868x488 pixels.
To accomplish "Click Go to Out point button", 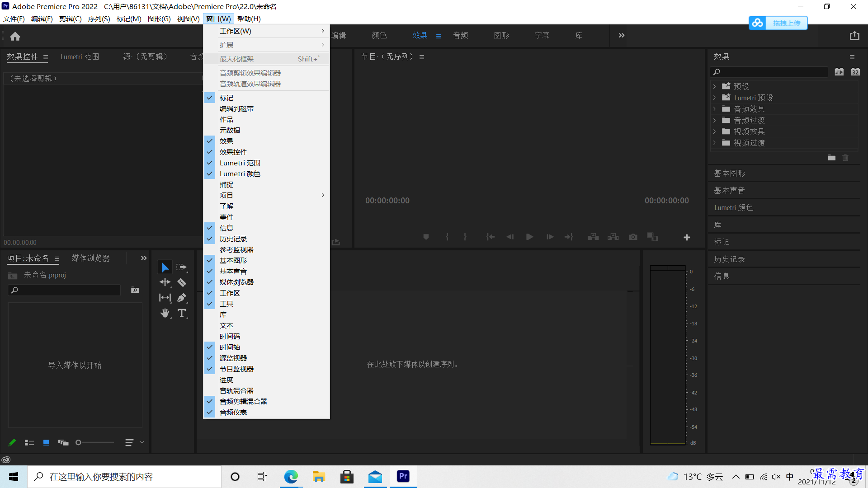I will pyautogui.click(x=569, y=237).
